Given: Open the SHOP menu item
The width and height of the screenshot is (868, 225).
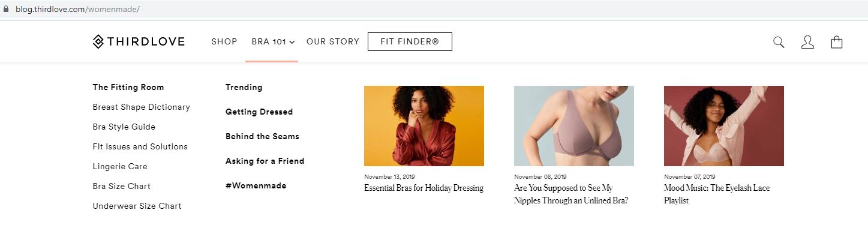Looking at the screenshot, I should pos(224,41).
